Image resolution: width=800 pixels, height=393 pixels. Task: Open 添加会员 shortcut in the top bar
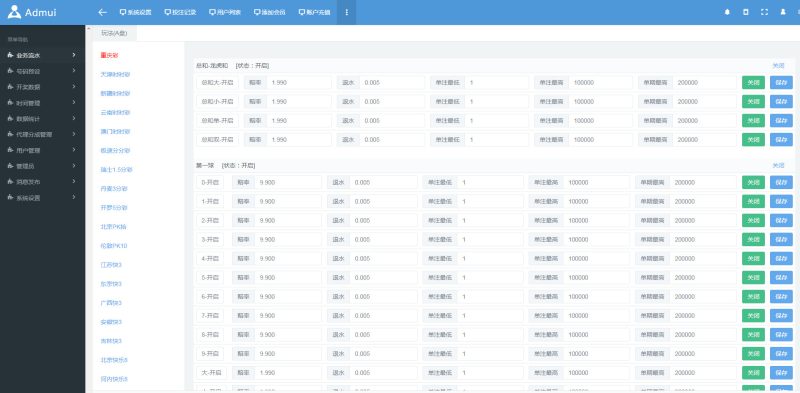(270, 12)
